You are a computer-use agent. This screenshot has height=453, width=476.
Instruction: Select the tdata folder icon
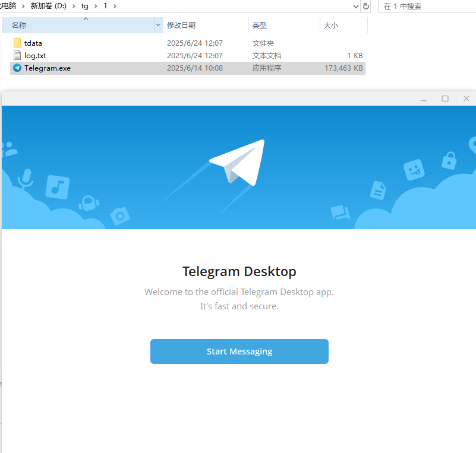17,43
